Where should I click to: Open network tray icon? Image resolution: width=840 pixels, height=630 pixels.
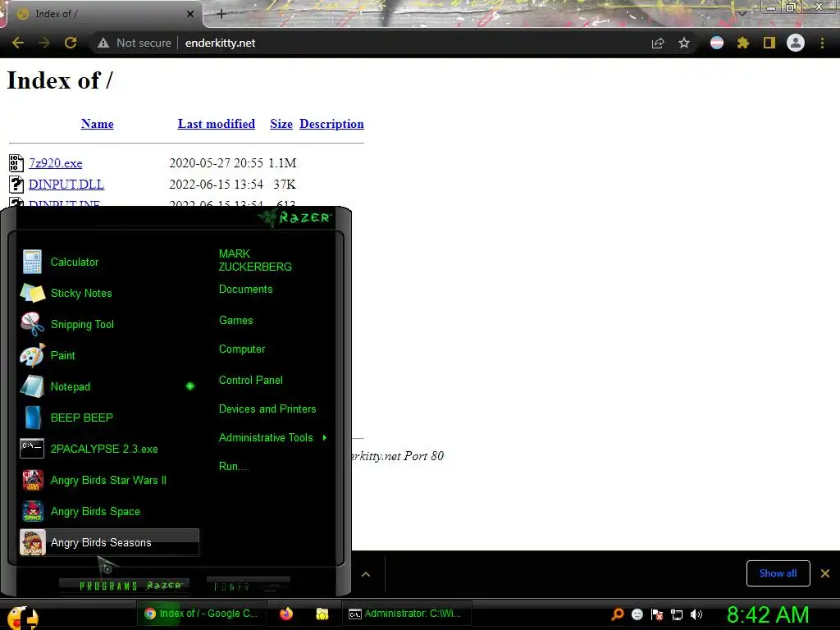tap(677, 614)
